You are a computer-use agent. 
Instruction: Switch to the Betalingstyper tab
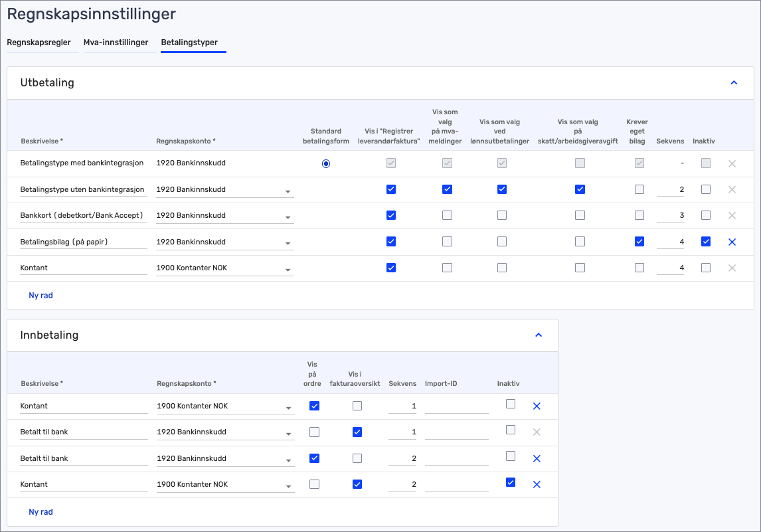click(193, 42)
